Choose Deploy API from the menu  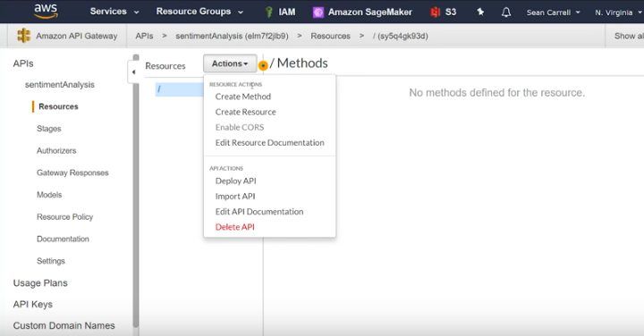click(x=236, y=181)
